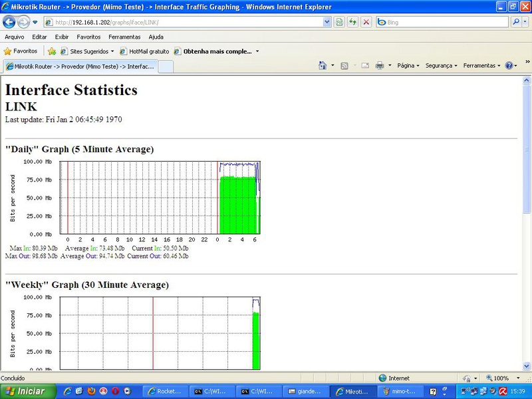Click the RSS feeds icon
This screenshot has width=532, height=399.
pos(344,66)
